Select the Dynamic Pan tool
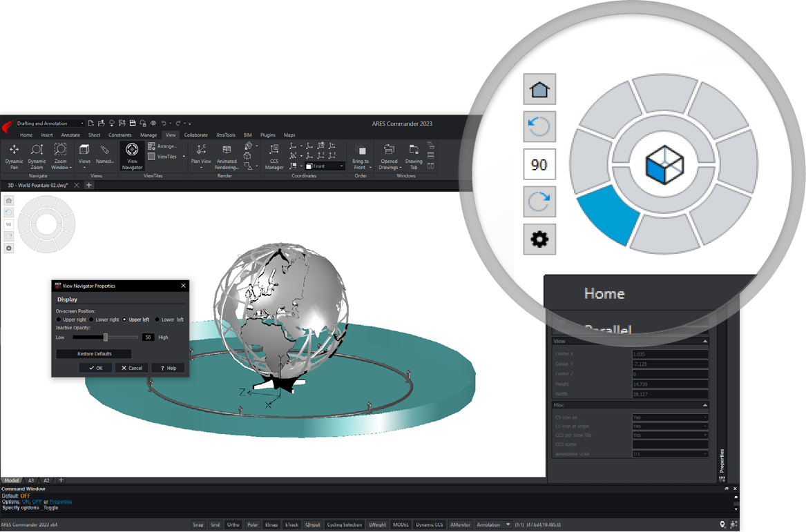The height and width of the screenshot is (532, 806). tap(14, 155)
